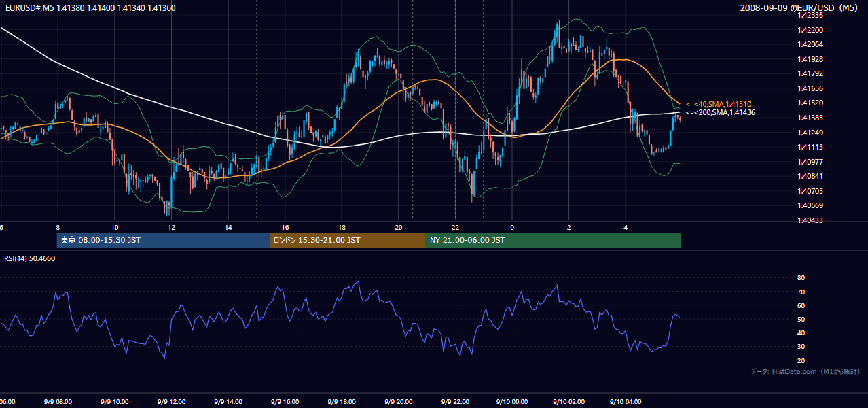Click price scale value 1.40569
Image resolution: width=868 pixels, height=408 pixels.
[811, 205]
